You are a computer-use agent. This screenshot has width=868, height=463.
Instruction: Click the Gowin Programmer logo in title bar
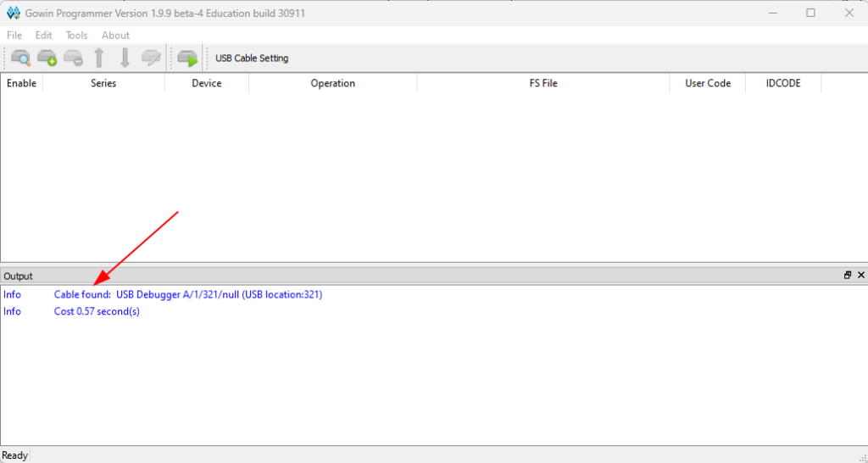tap(14, 13)
